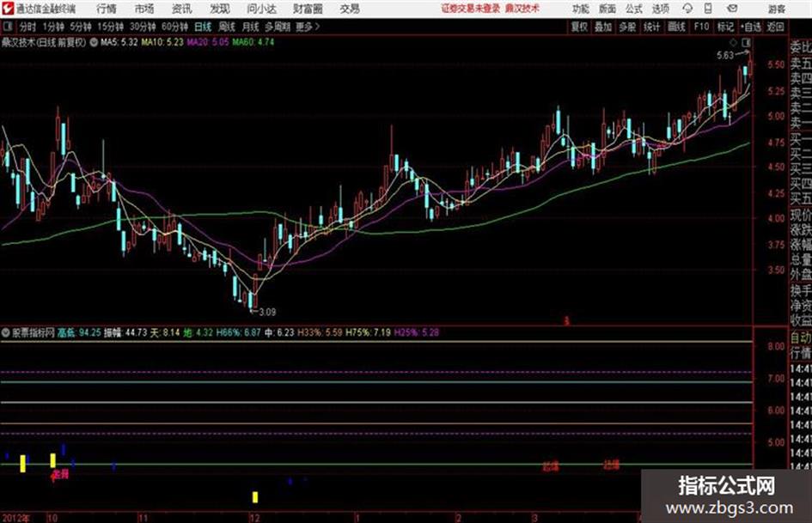
Task: Click the 振幅: 44.73 indicator value
Action: click(x=125, y=332)
